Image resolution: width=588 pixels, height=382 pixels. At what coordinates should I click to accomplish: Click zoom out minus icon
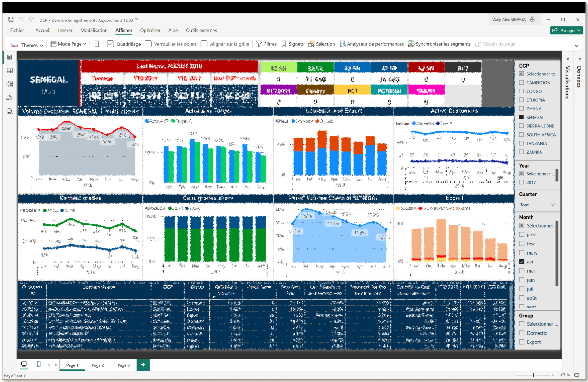(x=514, y=375)
